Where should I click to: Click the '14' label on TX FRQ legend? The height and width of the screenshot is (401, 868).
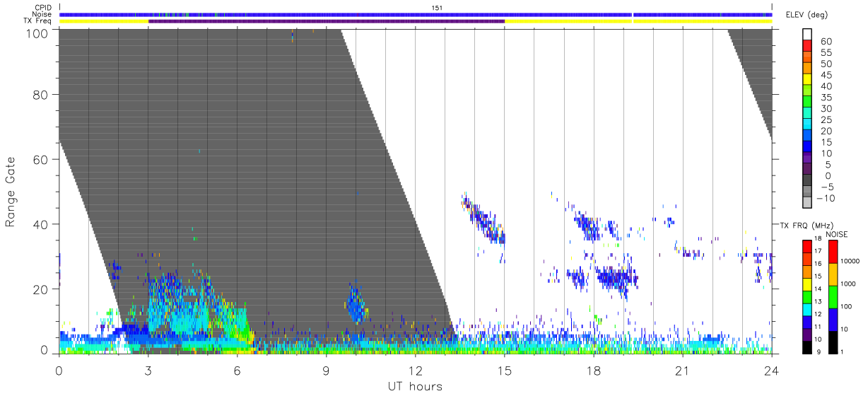pos(817,289)
